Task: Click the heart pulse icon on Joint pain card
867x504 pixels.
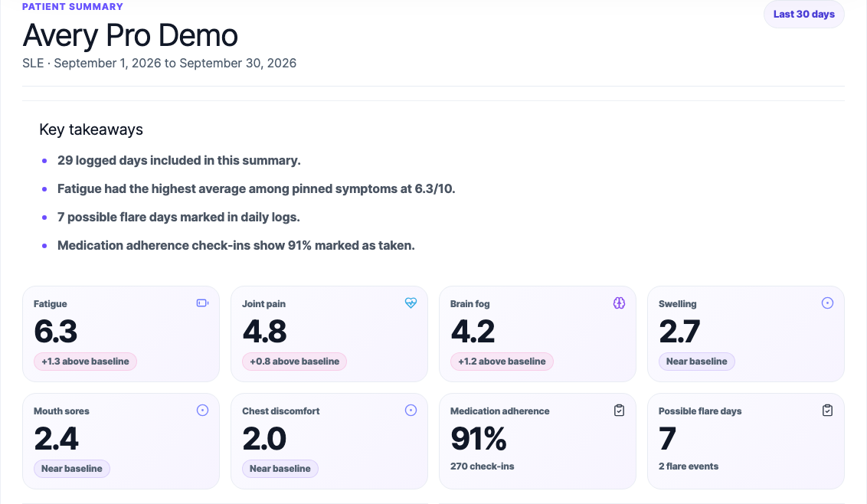Action: (411, 303)
